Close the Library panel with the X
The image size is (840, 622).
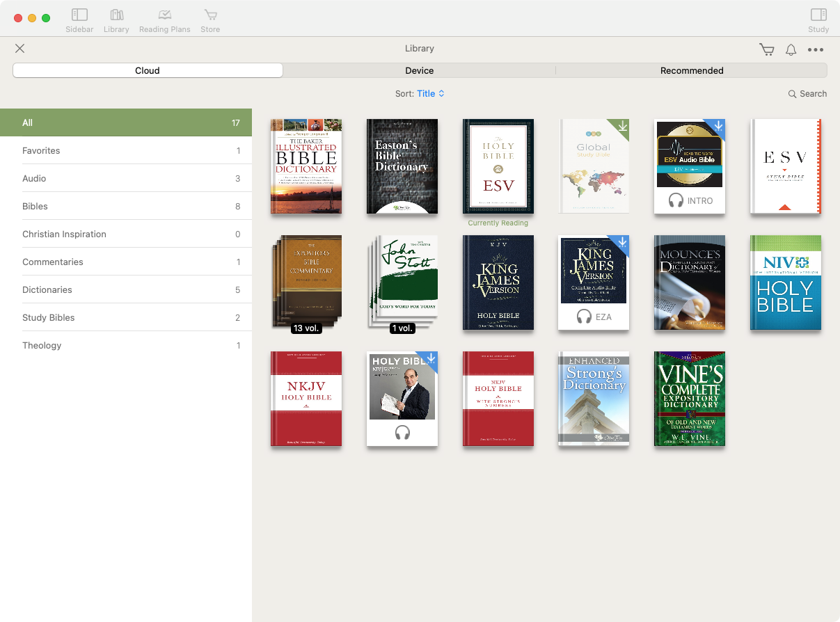click(20, 49)
